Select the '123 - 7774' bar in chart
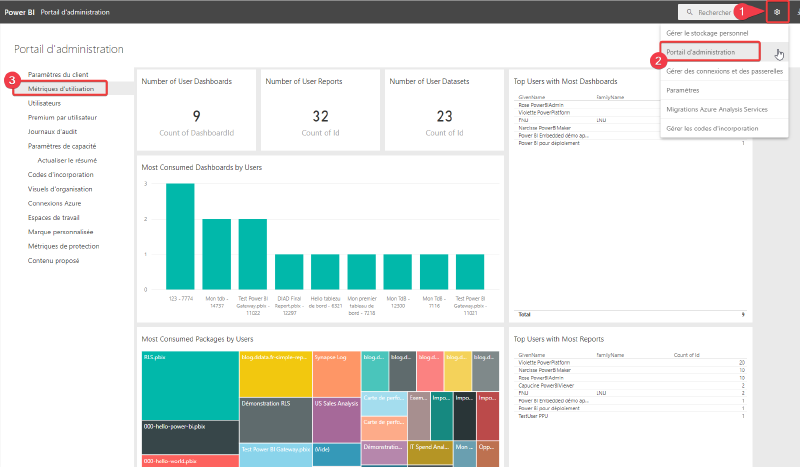Viewport: 800px width, 467px height. pyautogui.click(x=180, y=236)
